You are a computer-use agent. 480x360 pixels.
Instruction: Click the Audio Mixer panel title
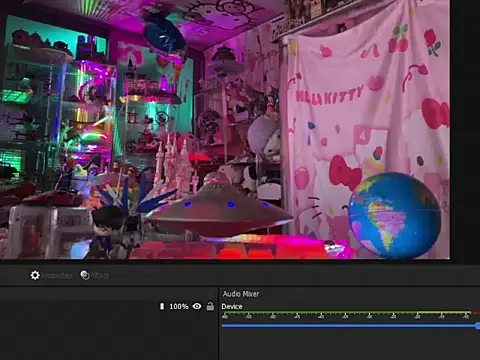point(241,294)
